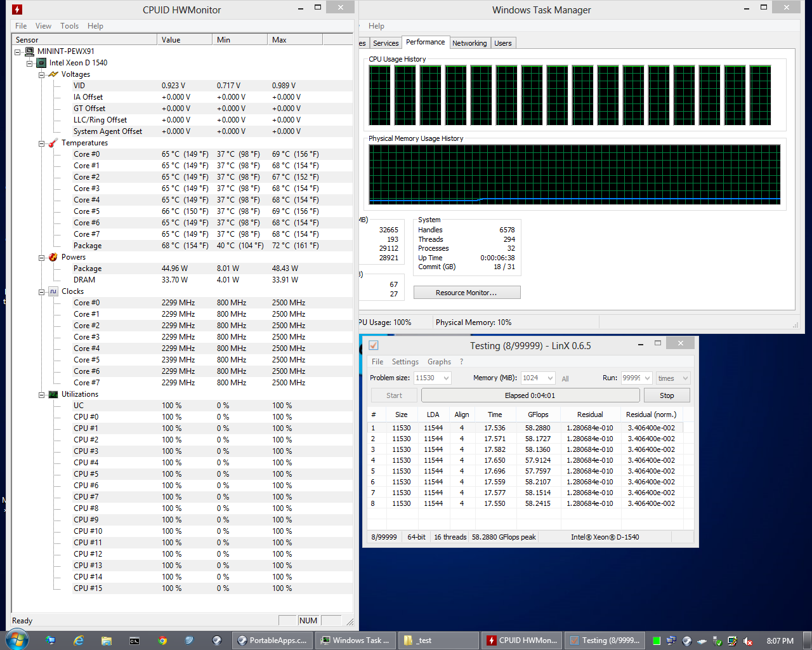
Task: Click the network computers tray icon
Action: (671, 640)
